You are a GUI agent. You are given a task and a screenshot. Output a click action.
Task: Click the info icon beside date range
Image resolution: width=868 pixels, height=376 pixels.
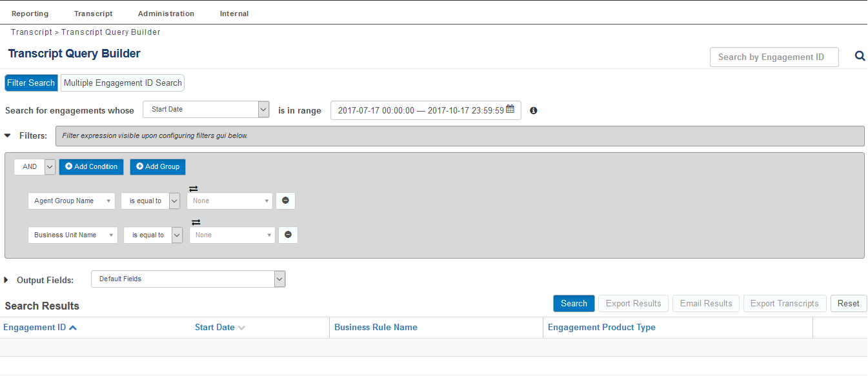[x=534, y=110]
